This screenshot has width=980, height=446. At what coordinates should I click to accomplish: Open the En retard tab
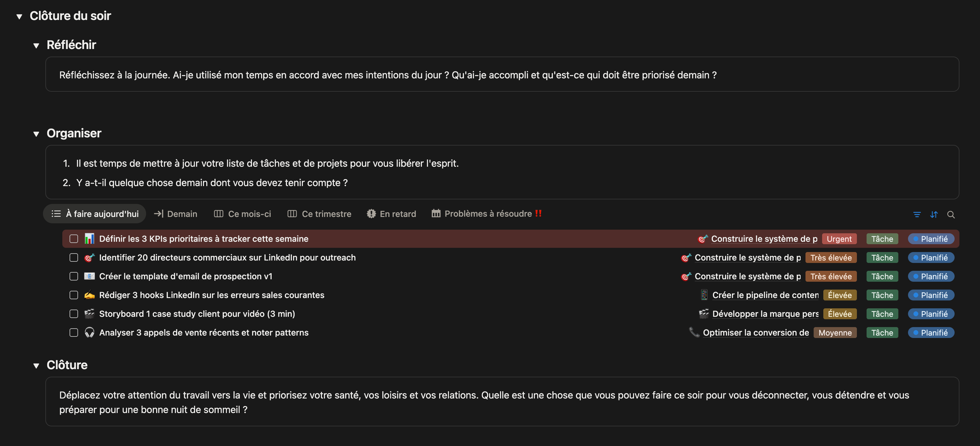coord(391,214)
